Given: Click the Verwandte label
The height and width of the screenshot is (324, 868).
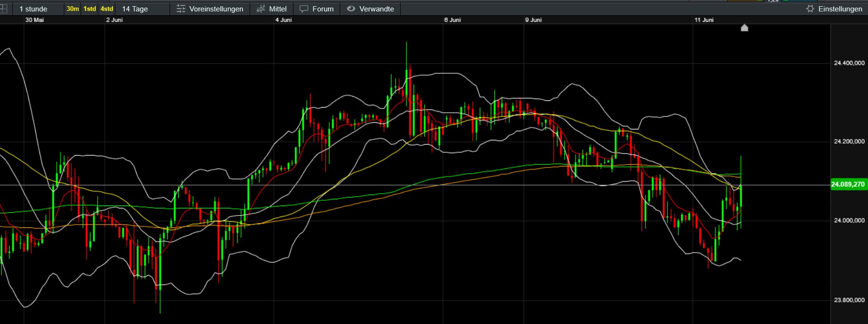Looking at the screenshot, I should coord(376,9).
